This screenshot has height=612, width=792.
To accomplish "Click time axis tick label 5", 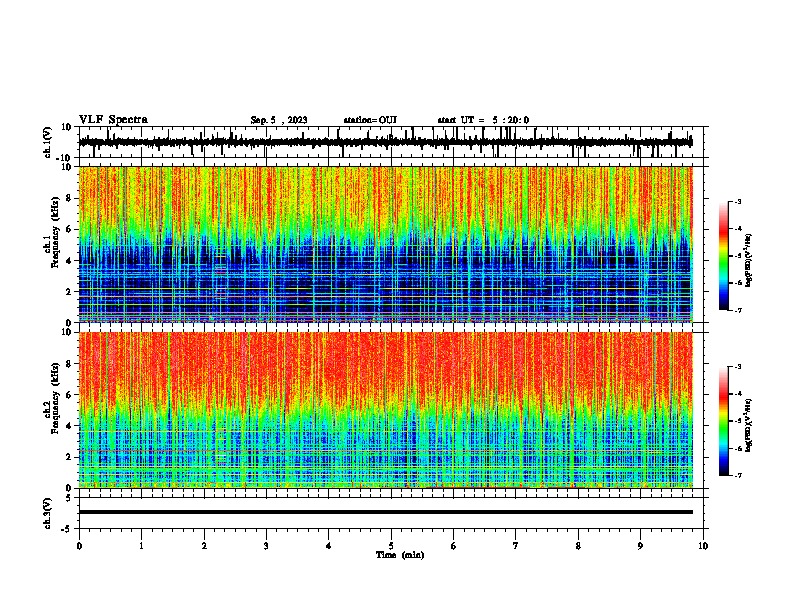I will [x=391, y=546].
